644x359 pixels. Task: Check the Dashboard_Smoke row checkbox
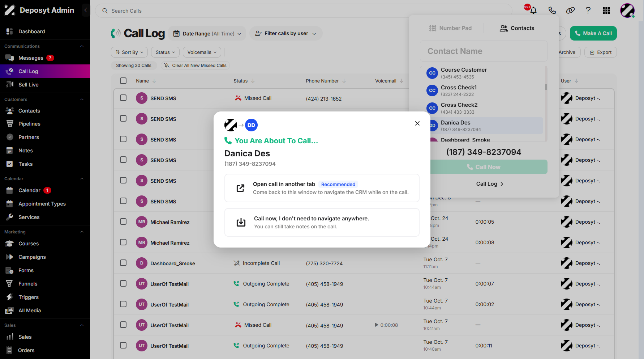pos(123,263)
